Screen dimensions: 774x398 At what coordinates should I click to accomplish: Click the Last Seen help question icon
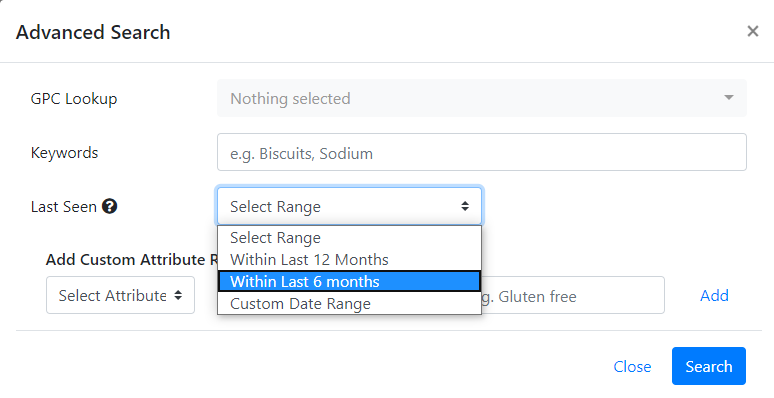coord(109,206)
